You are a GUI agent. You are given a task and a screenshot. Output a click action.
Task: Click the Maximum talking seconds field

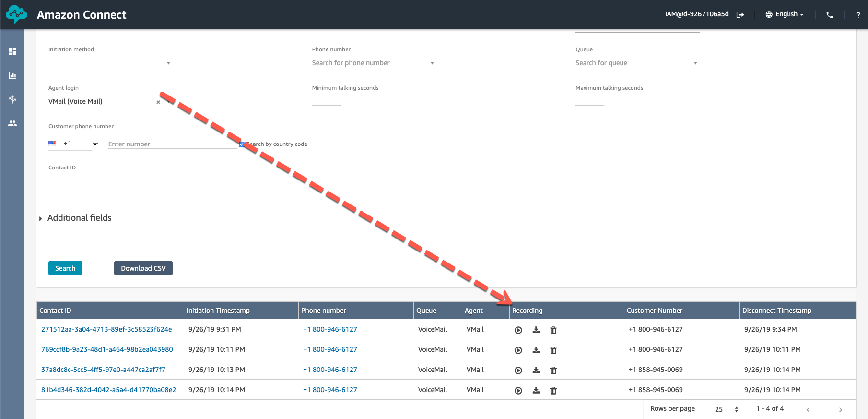(x=590, y=100)
